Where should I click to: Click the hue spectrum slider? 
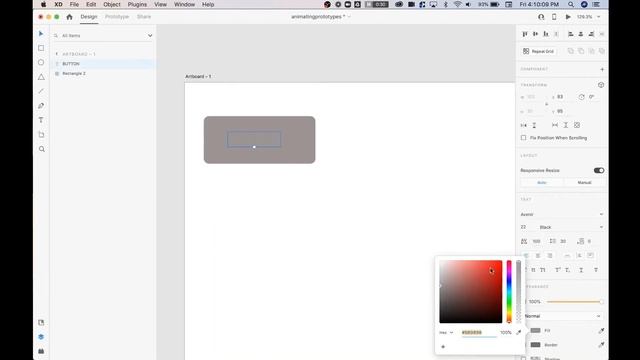tap(509, 292)
